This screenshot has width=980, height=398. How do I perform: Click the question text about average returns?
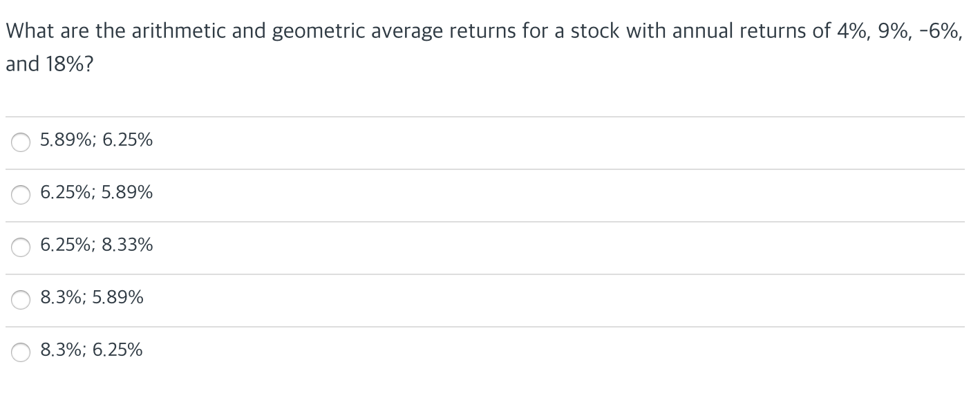pyautogui.click(x=484, y=30)
